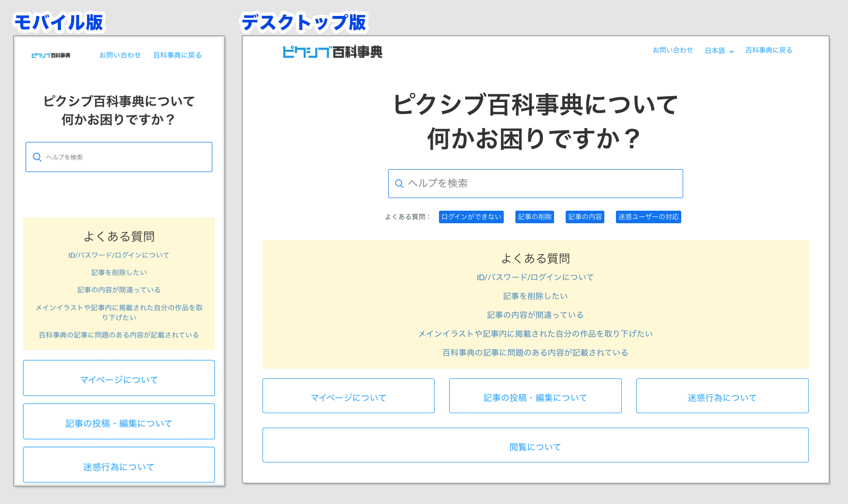Click mobile 迷惑行為について category button
This screenshot has height=504, width=848.
(x=119, y=465)
